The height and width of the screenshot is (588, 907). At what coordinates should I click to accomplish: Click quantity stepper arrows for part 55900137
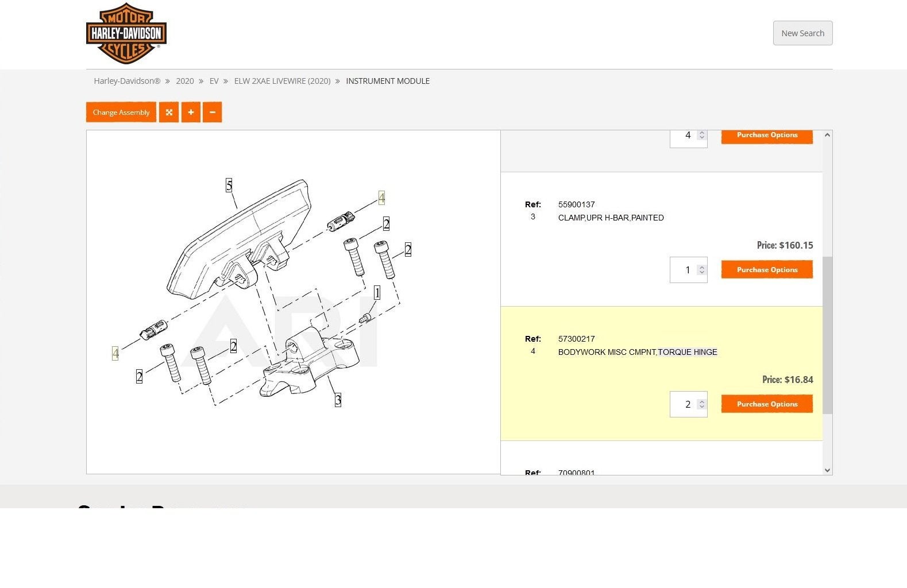pos(701,270)
